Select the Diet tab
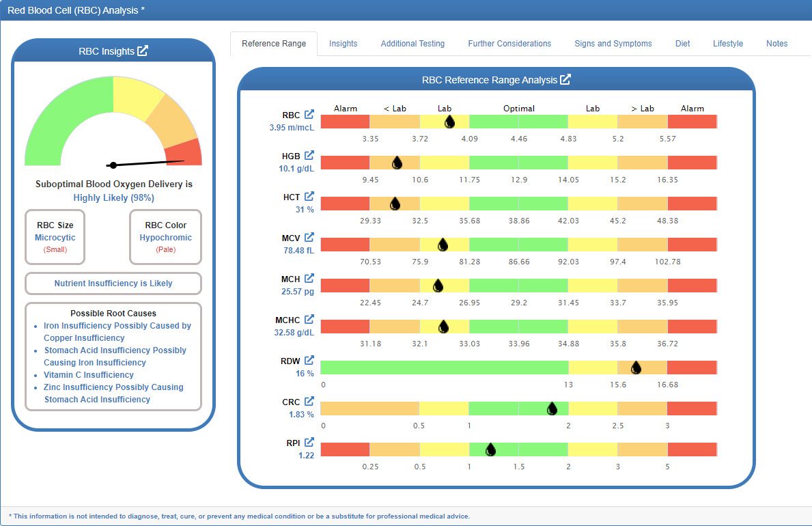812x526 pixels. pos(682,43)
